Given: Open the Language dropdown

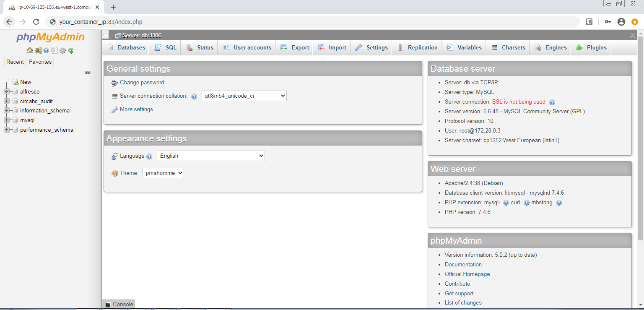Looking at the screenshot, I should (211, 156).
